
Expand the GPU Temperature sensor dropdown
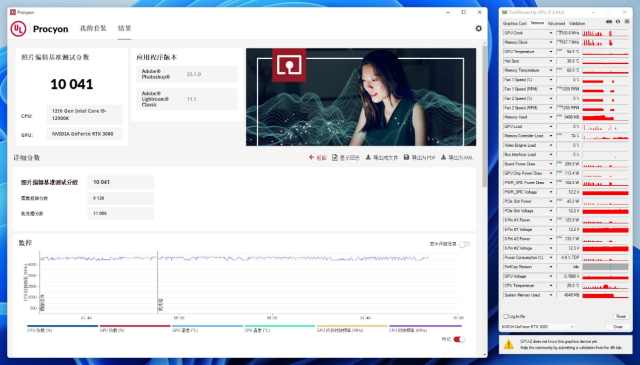coord(551,52)
